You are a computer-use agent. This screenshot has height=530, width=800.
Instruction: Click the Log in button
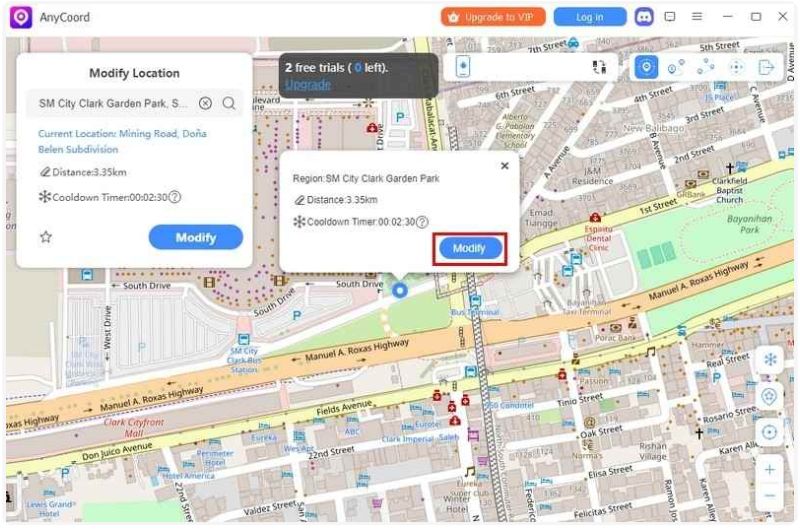[589, 17]
